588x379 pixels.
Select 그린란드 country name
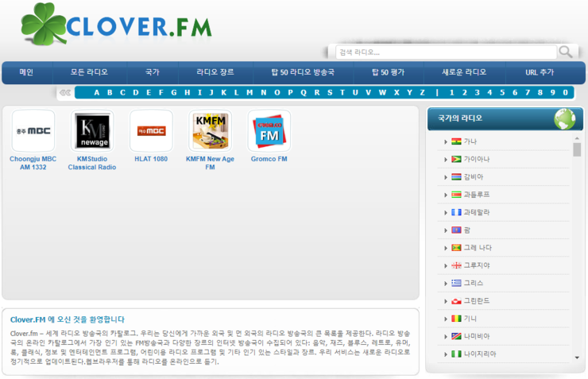tap(477, 300)
